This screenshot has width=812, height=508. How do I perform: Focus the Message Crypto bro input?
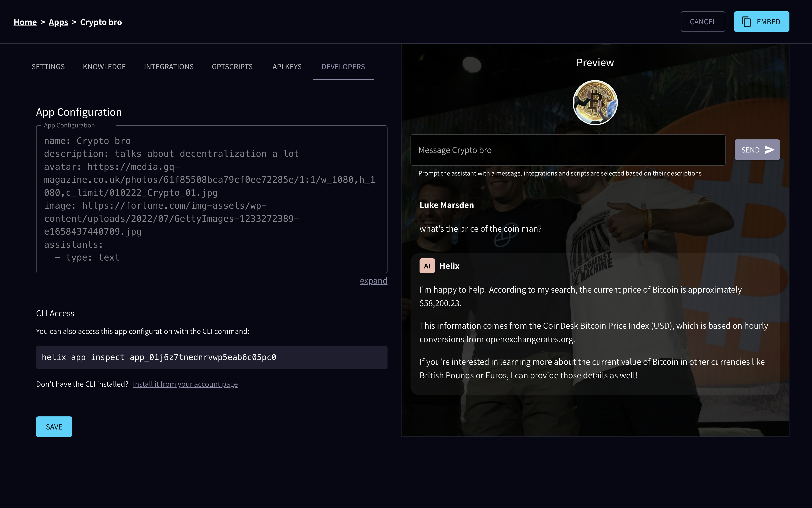(567, 150)
